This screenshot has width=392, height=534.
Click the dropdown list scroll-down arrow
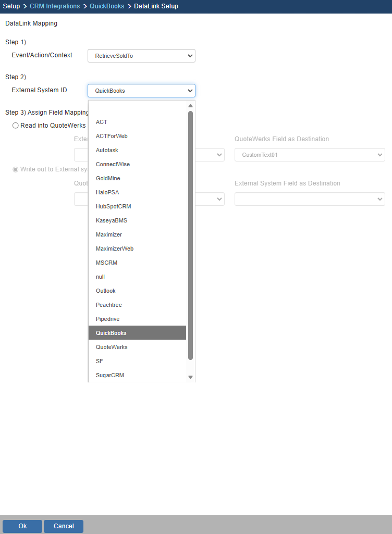coord(190,377)
